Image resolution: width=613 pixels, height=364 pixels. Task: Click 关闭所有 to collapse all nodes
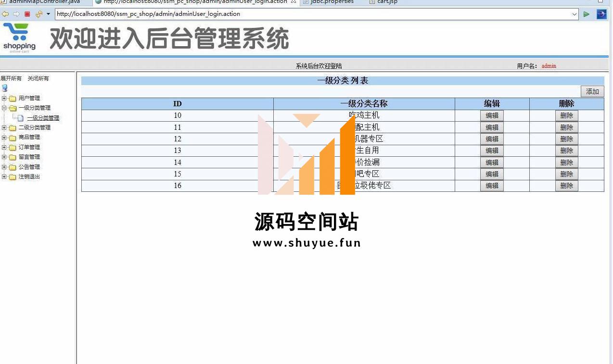click(38, 78)
